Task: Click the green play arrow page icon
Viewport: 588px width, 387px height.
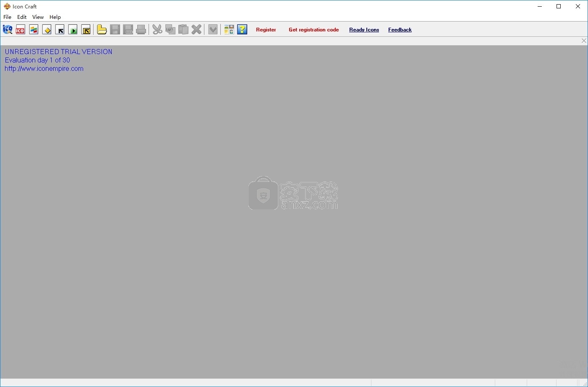Action: point(73,29)
